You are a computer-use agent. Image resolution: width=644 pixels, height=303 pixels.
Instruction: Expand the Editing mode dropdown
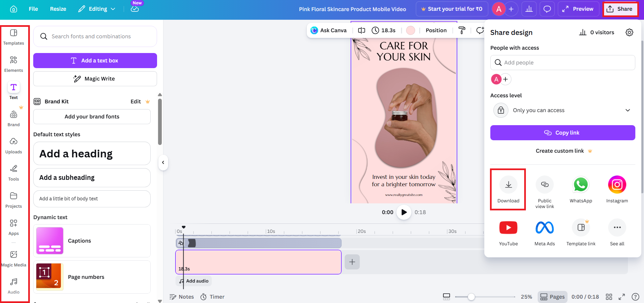click(97, 9)
